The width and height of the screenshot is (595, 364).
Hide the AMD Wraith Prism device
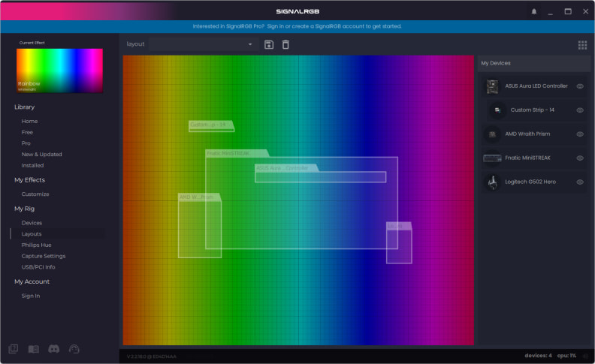coord(580,134)
